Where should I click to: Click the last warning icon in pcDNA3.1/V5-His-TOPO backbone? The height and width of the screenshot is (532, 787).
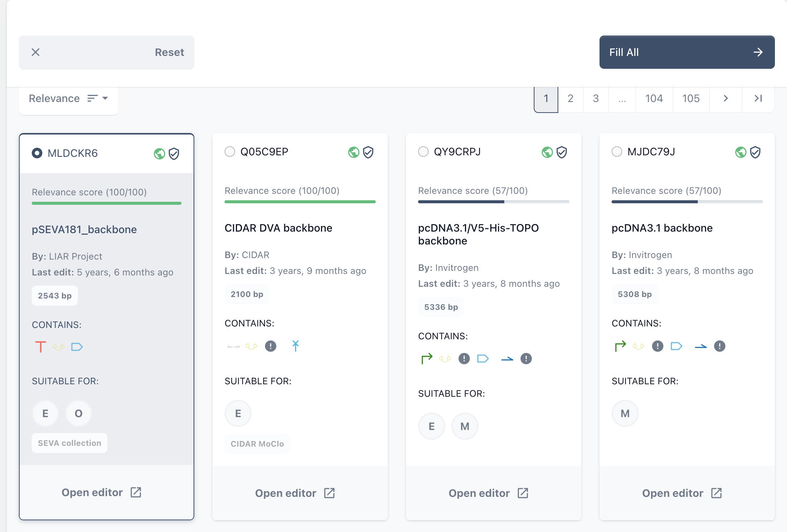pos(526,359)
